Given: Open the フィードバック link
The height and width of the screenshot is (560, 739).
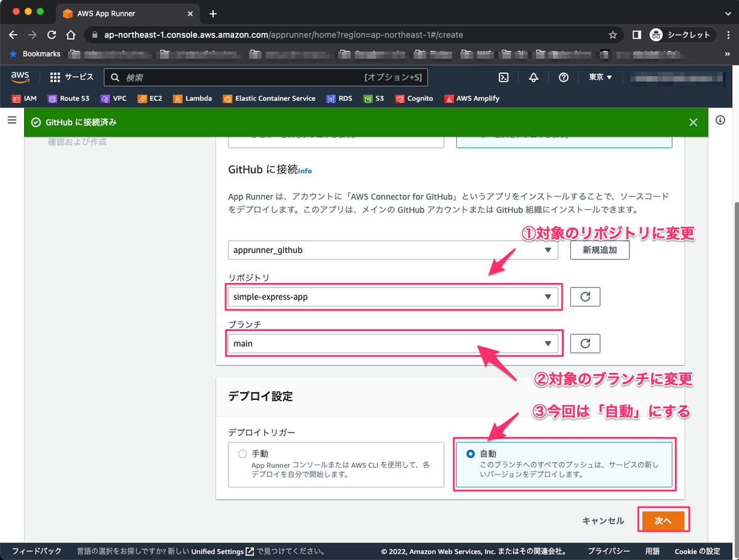Looking at the screenshot, I should (37, 551).
